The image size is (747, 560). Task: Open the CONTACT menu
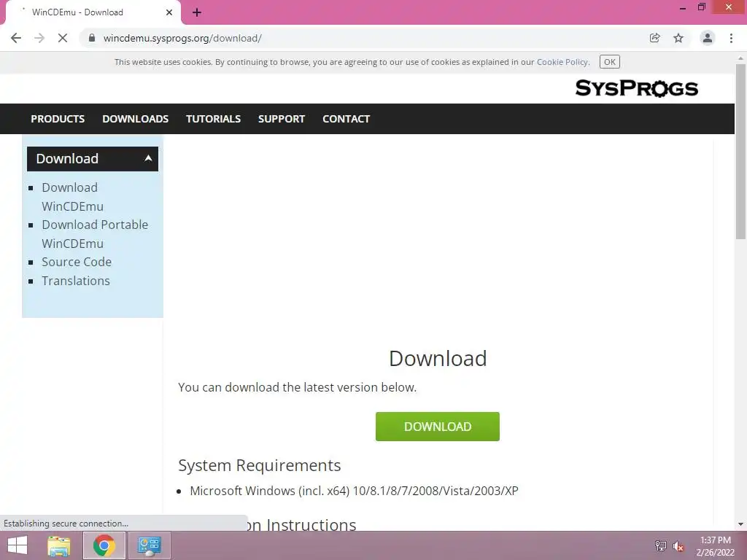pyautogui.click(x=347, y=119)
